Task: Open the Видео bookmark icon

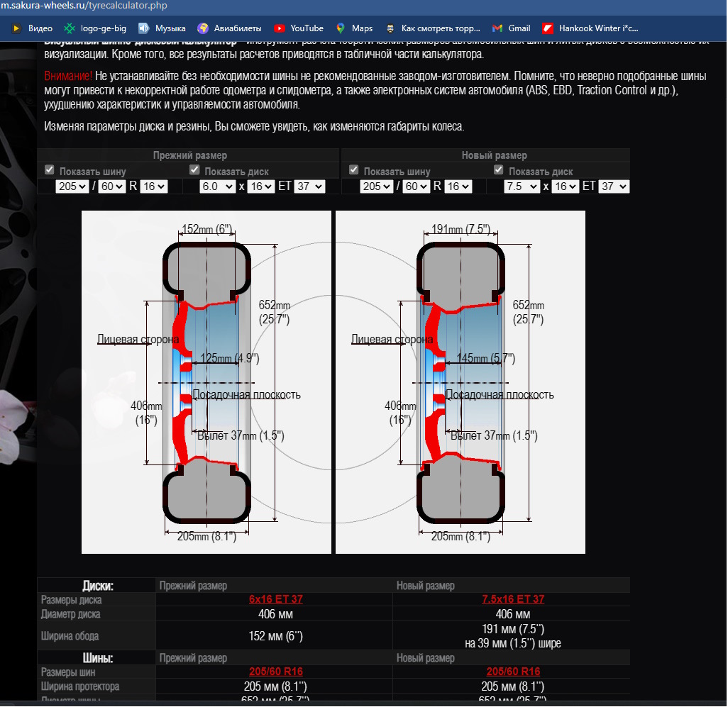Action: click(x=16, y=28)
